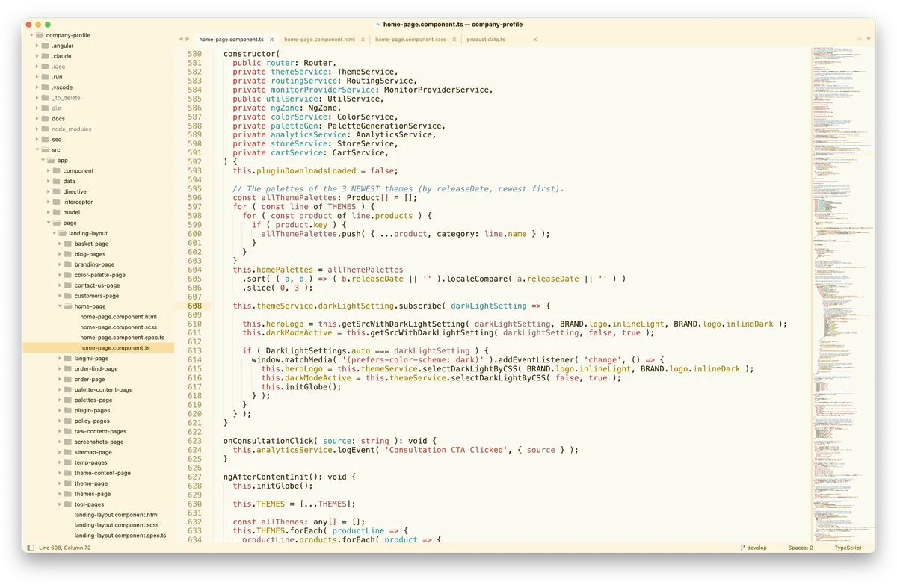
Task: Close the home-page.component.scss tab
Action: pyautogui.click(x=454, y=40)
